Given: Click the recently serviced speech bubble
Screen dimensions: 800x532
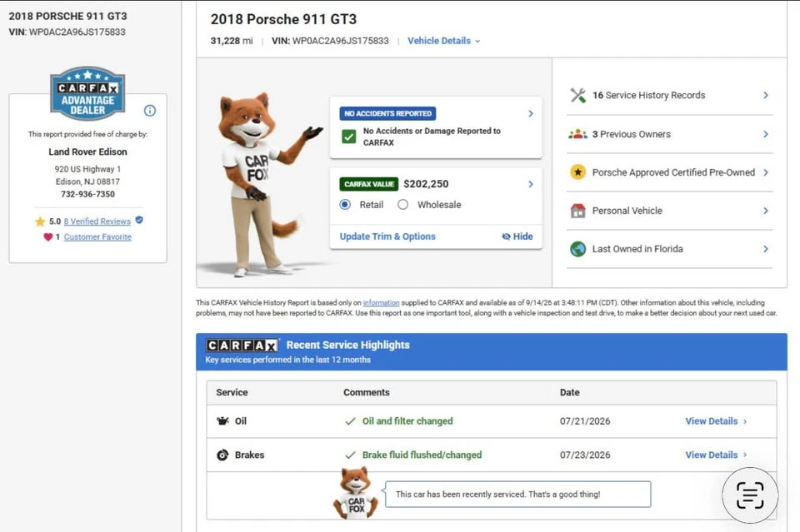Looking at the screenshot, I should point(517,495).
